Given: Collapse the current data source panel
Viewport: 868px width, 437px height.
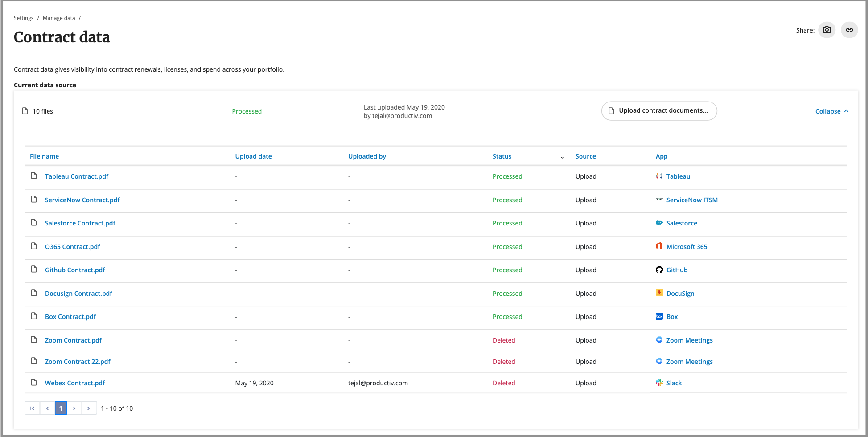Looking at the screenshot, I should pyautogui.click(x=831, y=111).
